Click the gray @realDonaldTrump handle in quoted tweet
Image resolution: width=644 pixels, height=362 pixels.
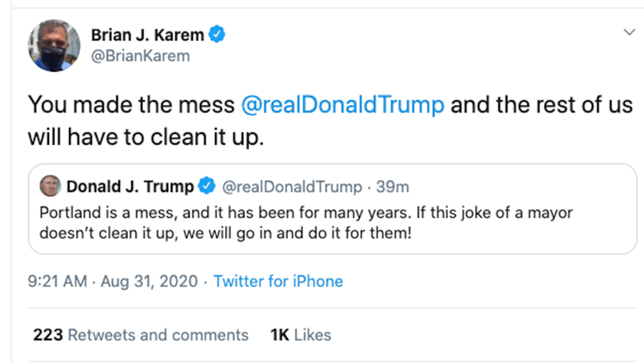[292, 187]
